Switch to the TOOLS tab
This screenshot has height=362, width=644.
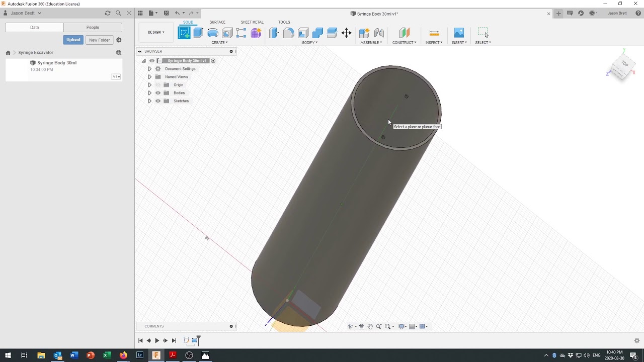(x=284, y=22)
